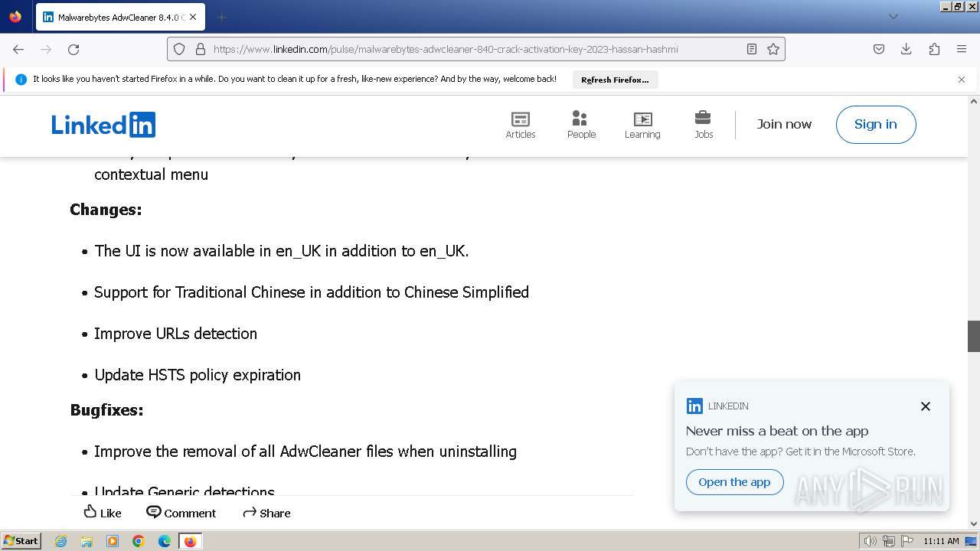
Task: Open a new browser tab
Action: click(x=221, y=17)
